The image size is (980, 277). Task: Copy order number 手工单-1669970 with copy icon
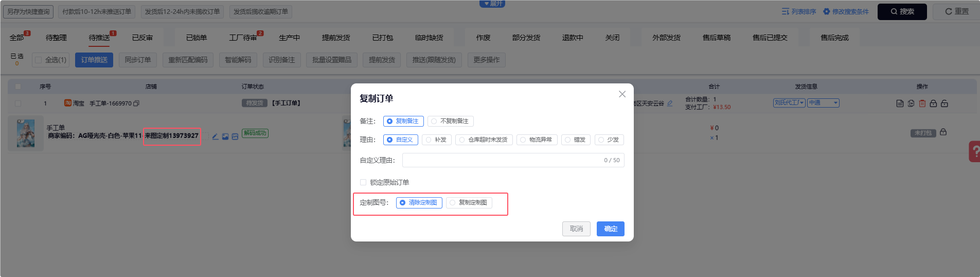[136, 103]
